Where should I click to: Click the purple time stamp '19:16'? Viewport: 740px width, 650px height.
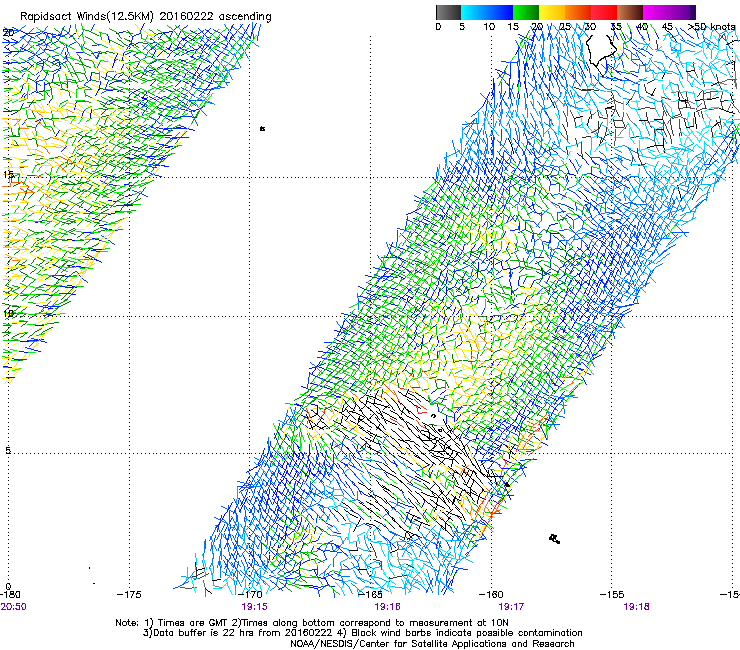pos(387,607)
